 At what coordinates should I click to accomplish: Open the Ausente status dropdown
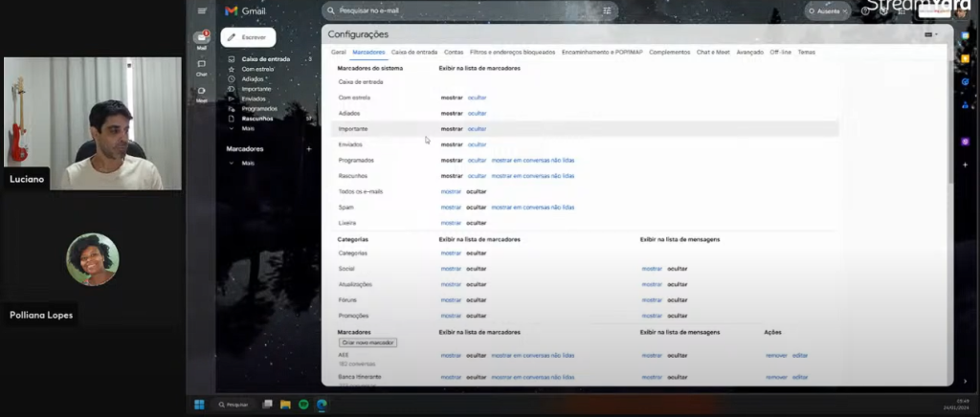[829, 11]
